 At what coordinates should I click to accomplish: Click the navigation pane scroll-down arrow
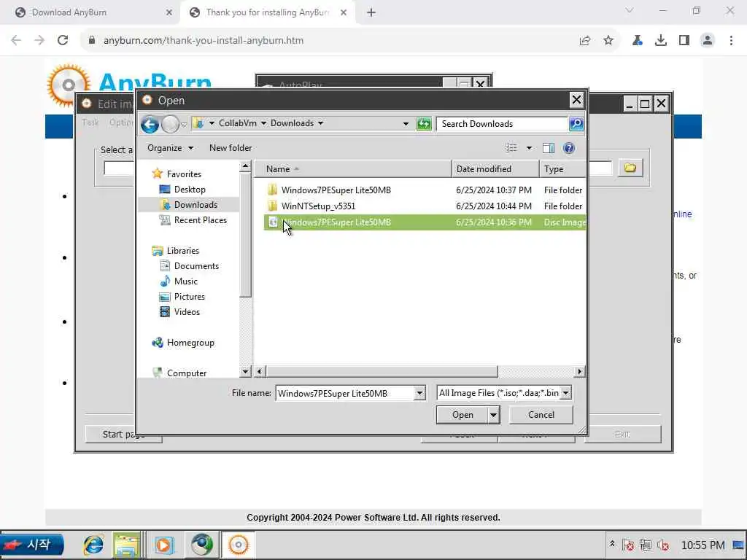[245, 371]
